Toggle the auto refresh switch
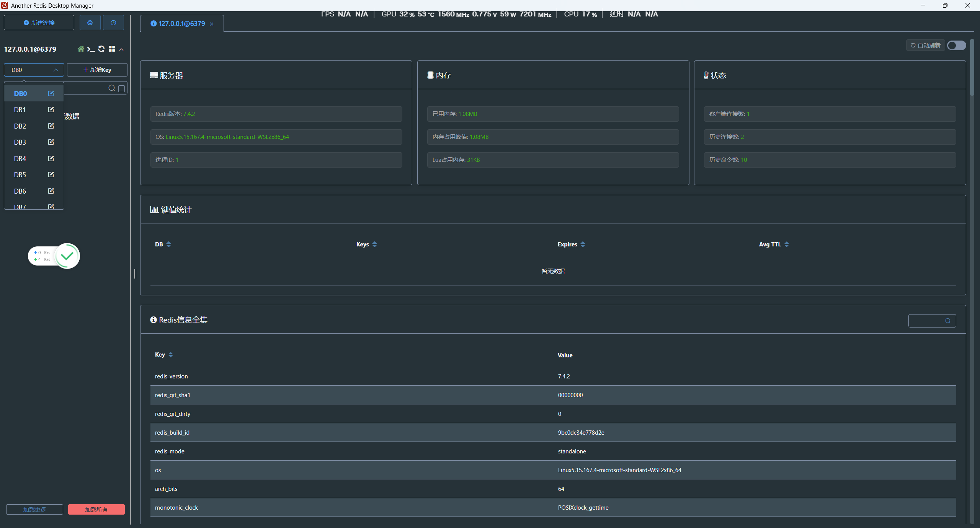The width and height of the screenshot is (980, 528). click(956, 46)
